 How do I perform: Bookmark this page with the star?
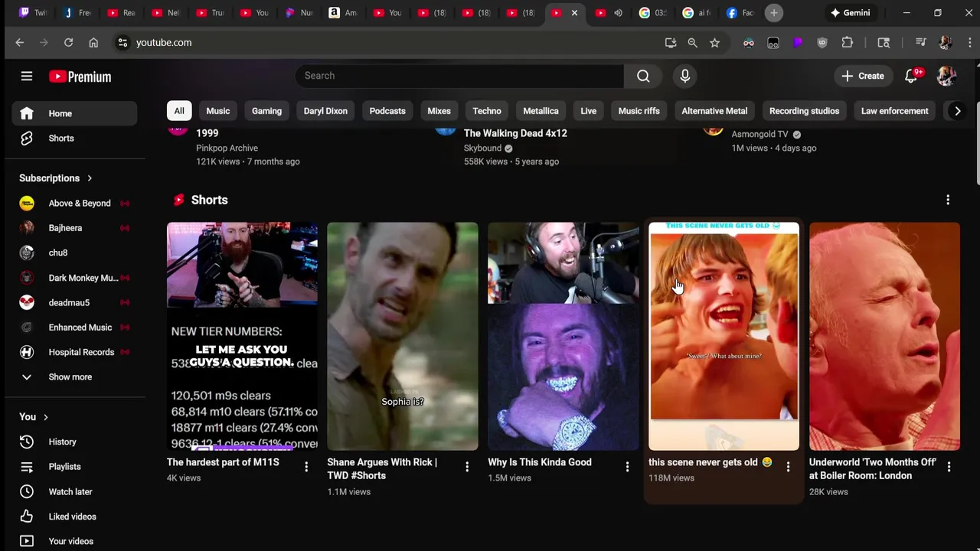[714, 43]
